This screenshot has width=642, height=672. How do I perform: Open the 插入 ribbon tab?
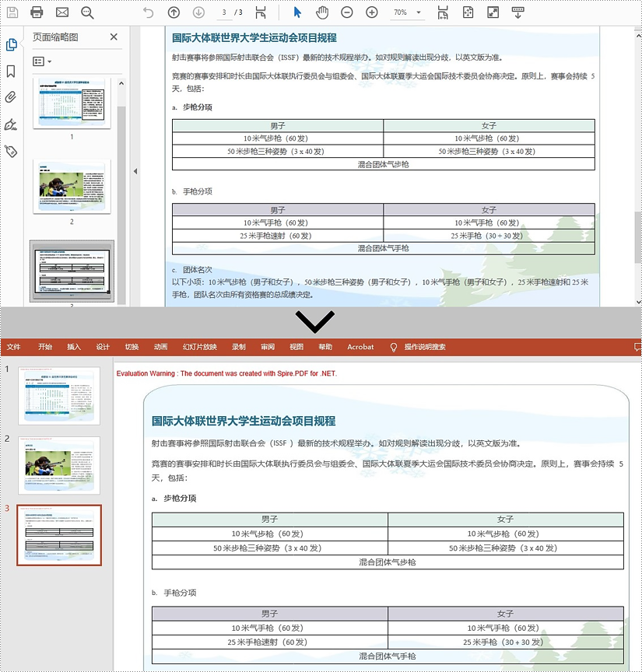(74, 347)
